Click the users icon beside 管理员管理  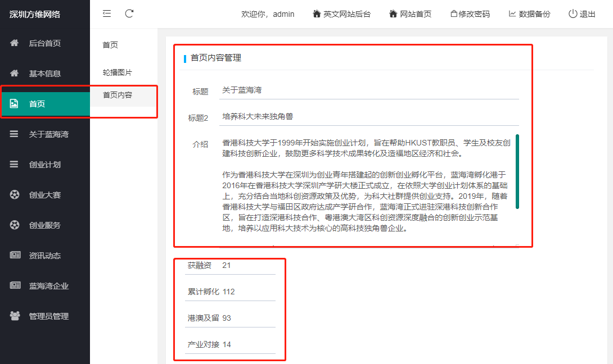tap(15, 316)
